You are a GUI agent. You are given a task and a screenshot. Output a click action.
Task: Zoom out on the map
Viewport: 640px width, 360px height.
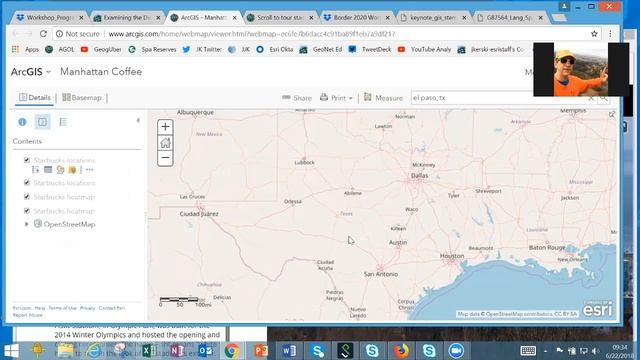pyautogui.click(x=165, y=158)
